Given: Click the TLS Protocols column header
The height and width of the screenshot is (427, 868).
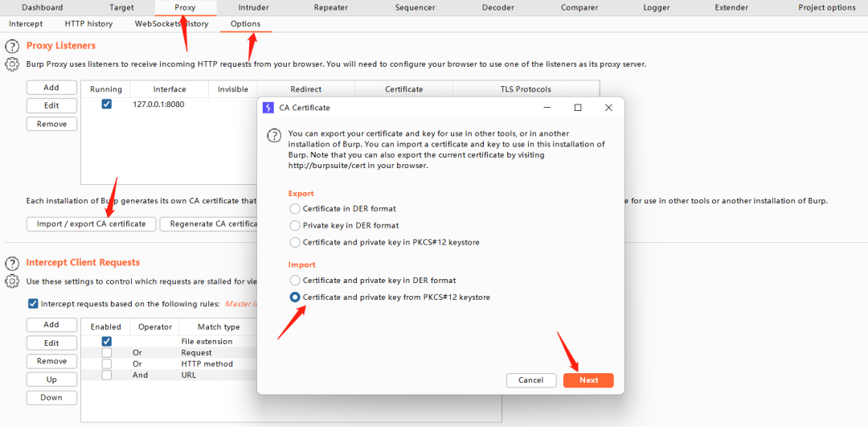Looking at the screenshot, I should point(526,89).
